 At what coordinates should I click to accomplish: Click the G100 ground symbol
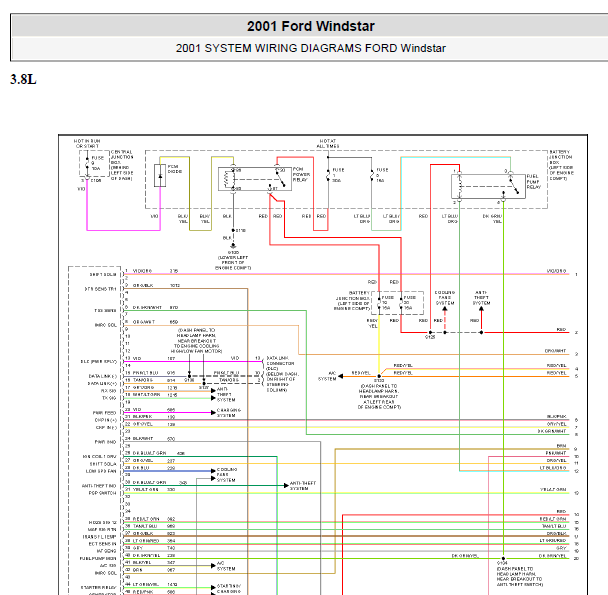point(233,246)
